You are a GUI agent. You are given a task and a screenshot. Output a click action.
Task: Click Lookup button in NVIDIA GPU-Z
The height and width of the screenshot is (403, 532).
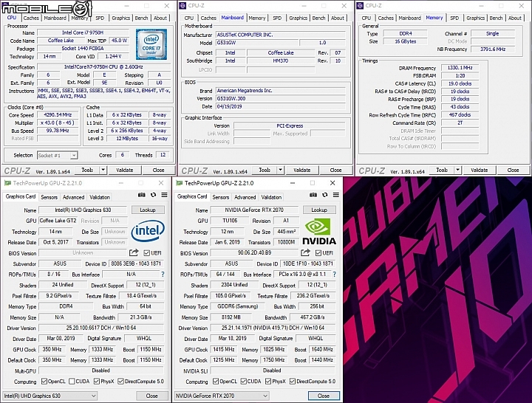(x=319, y=210)
